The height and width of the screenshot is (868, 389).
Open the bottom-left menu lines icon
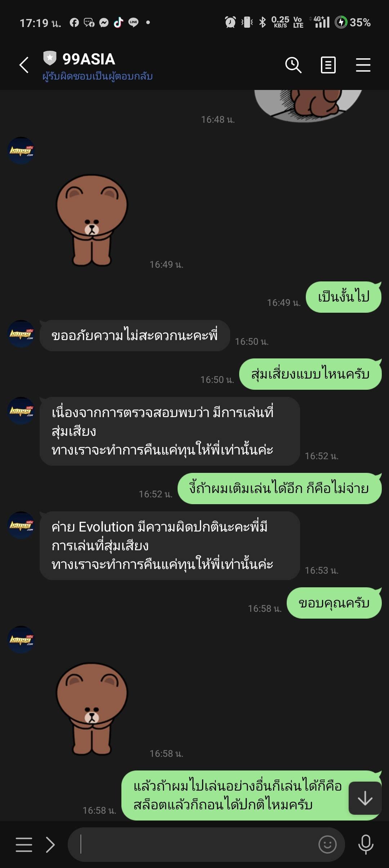(24, 844)
